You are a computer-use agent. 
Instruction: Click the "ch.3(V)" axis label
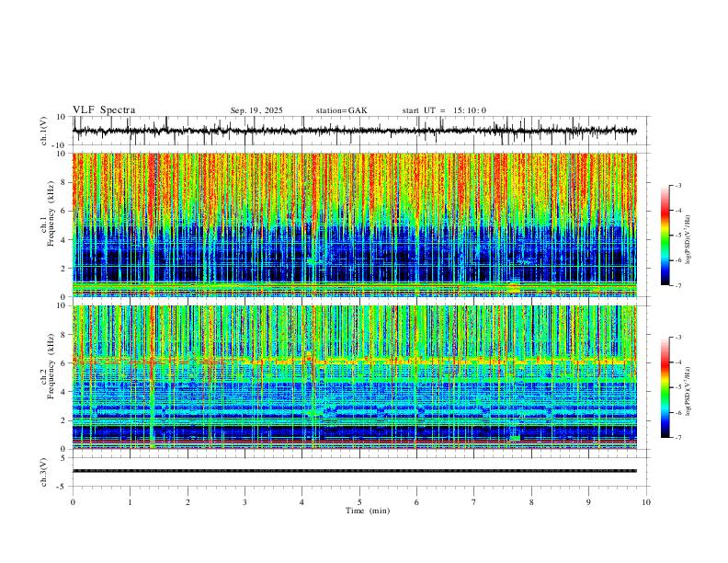click(45, 472)
